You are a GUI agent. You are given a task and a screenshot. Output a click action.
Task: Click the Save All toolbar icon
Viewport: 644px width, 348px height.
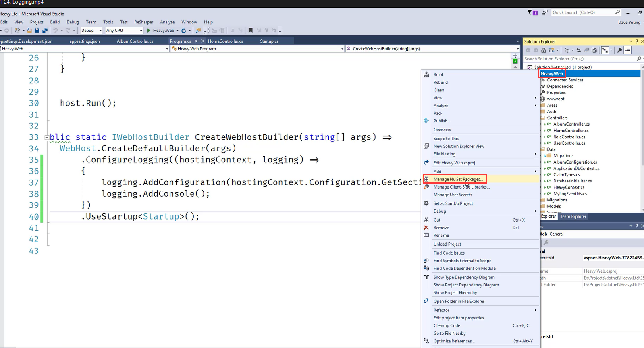coord(44,31)
